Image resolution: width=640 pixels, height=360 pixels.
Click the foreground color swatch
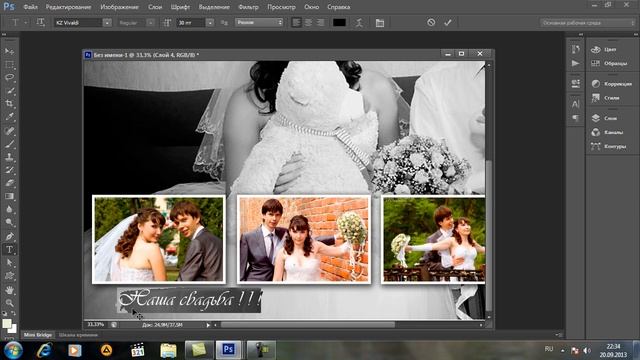click(7, 324)
